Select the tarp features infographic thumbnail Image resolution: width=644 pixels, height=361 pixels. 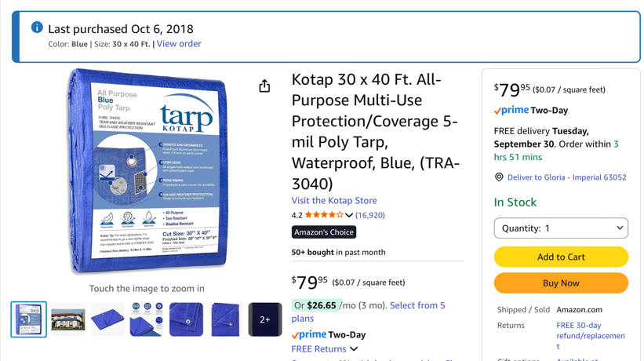[147, 319]
